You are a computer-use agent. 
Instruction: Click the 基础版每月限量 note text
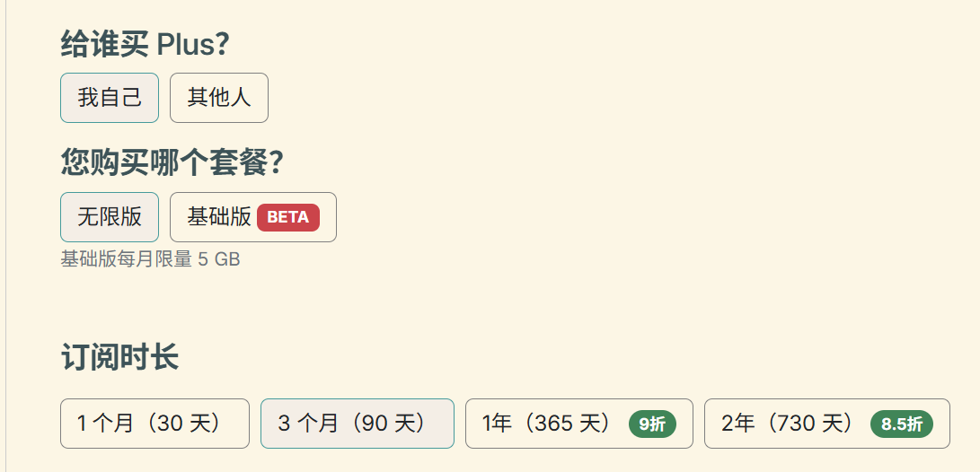tap(126, 260)
